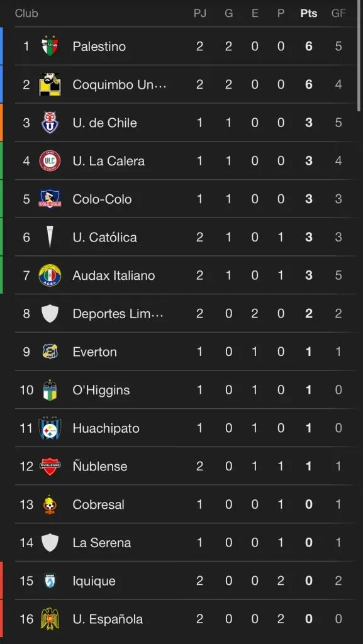Open the U. Católica team name
The height and width of the screenshot is (644, 363).
pos(104,237)
